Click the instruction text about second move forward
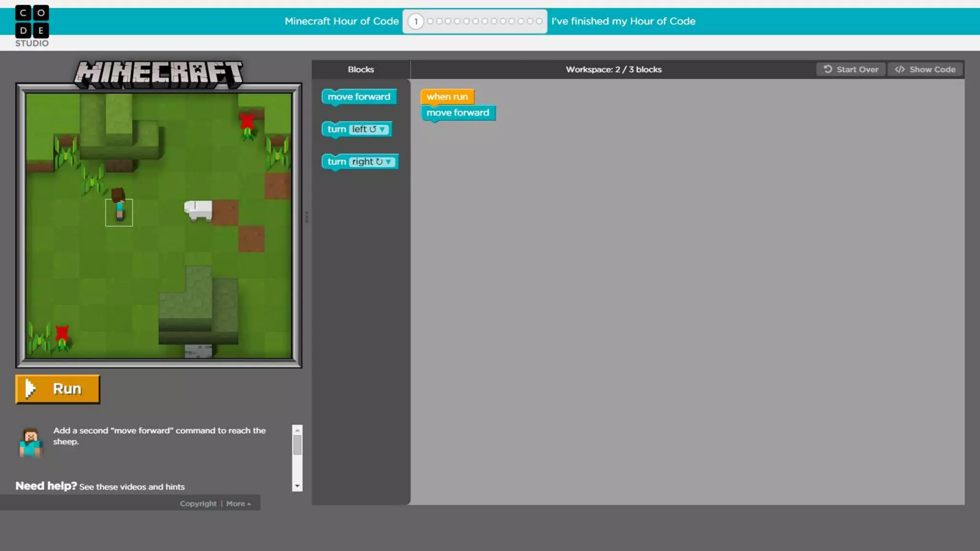The height and width of the screenshot is (551, 980). point(159,436)
